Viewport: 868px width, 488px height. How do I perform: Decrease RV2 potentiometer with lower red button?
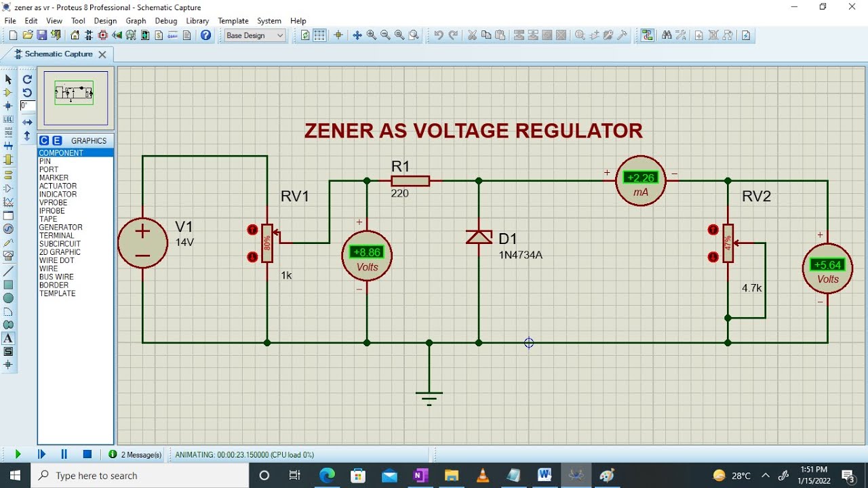click(713, 257)
